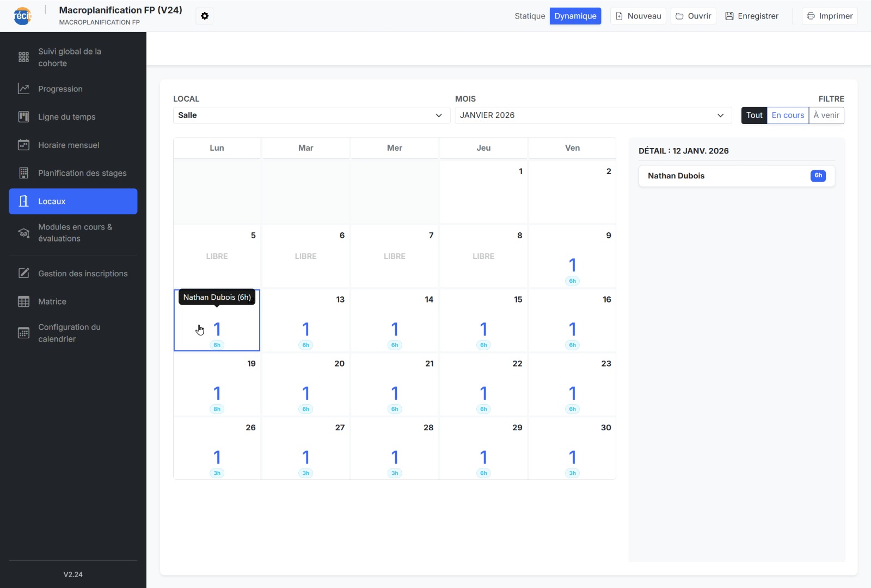This screenshot has width=871, height=588.
Task: Click the Enregistrer button
Action: coord(752,16)
